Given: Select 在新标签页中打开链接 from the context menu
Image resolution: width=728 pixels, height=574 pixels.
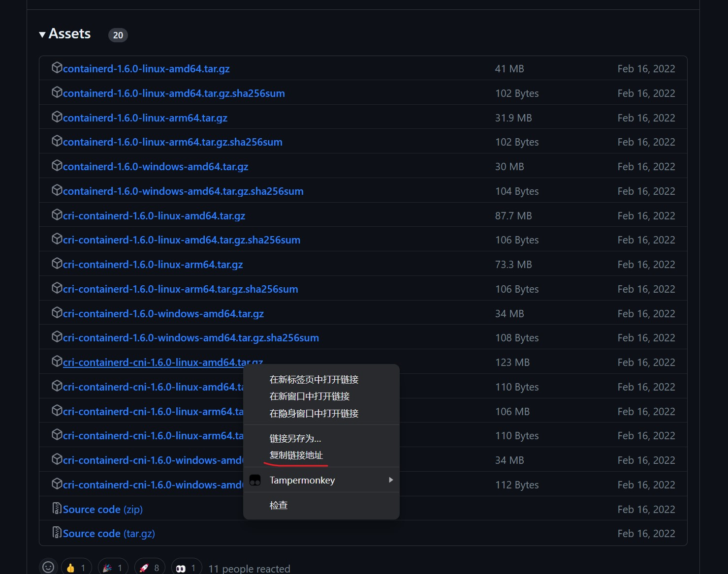Looking at the screenshot, I should pos(314,379).
